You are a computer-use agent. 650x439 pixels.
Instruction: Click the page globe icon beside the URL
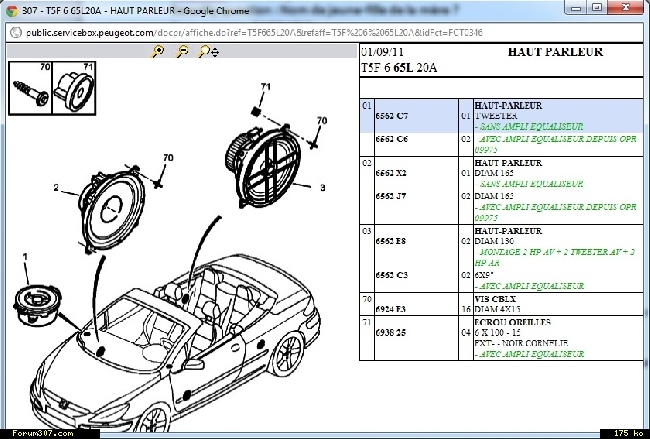pyautogui.click(x=16, y=33)
